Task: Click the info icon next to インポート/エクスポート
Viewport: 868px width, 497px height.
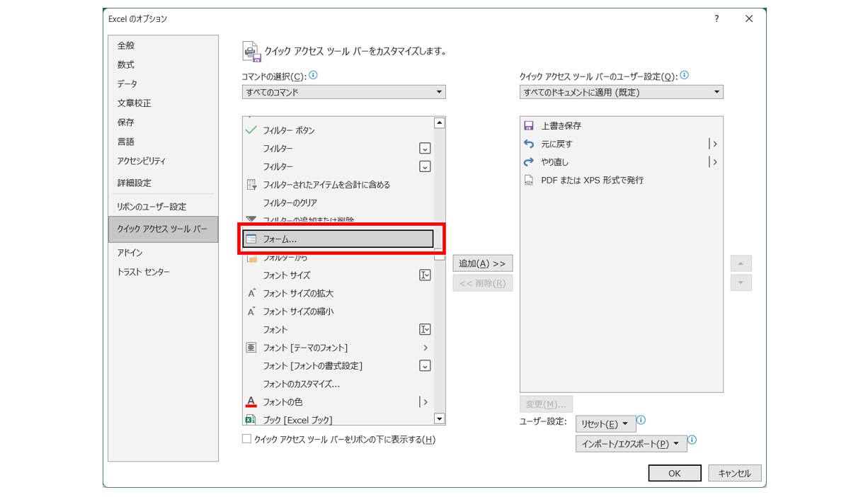Action: coord(692,440)
